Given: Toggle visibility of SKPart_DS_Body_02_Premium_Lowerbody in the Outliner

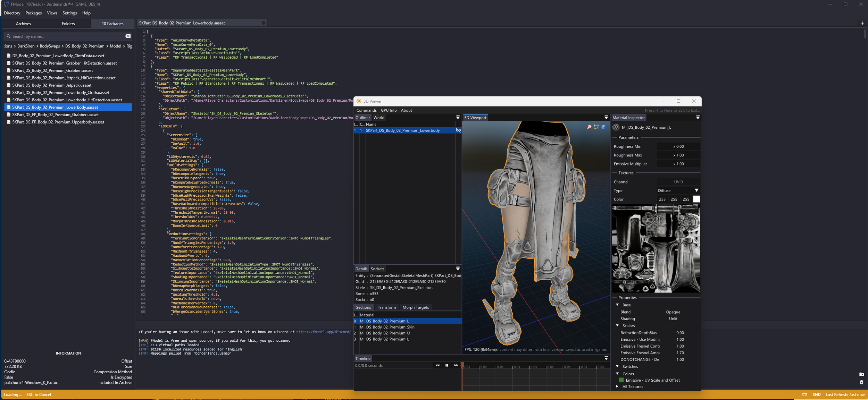Looking at the screenshot, I should click(458, 130).
